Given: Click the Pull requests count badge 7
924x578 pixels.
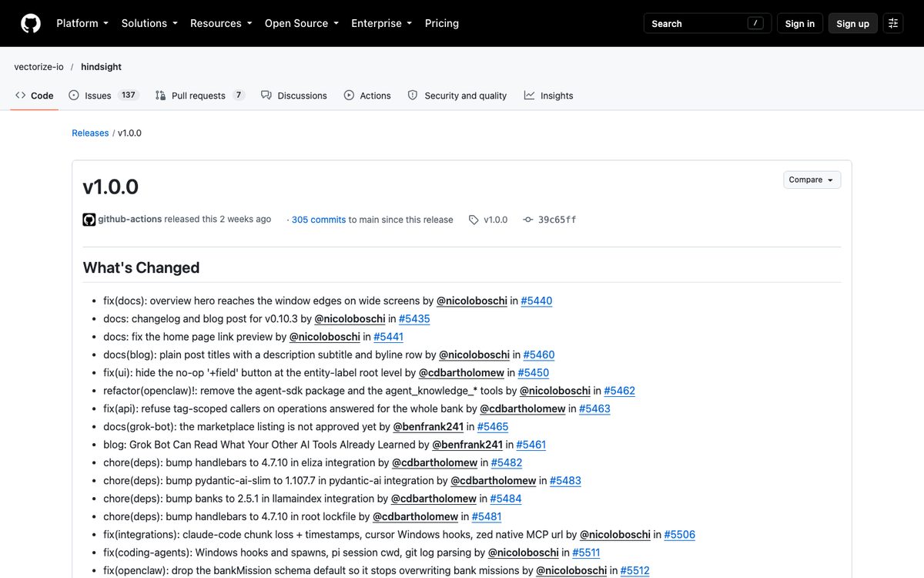Looking at the screenshot, I should [239, 96].
